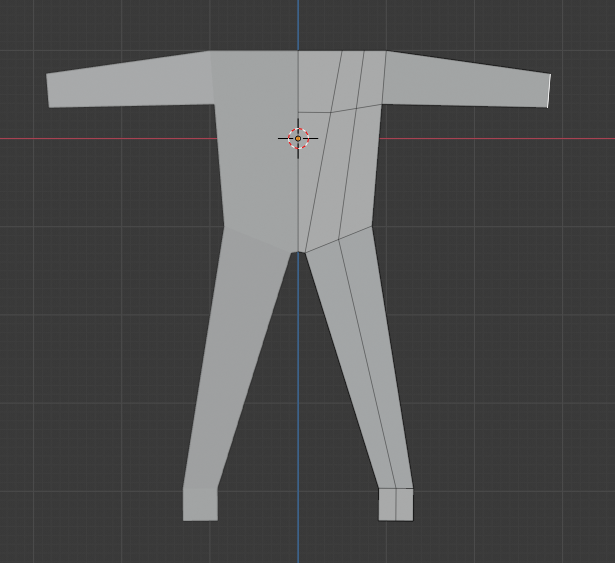Click the arm with the white highlighted end
This screenshot has width=615, height=563.
tap(466, 80)
